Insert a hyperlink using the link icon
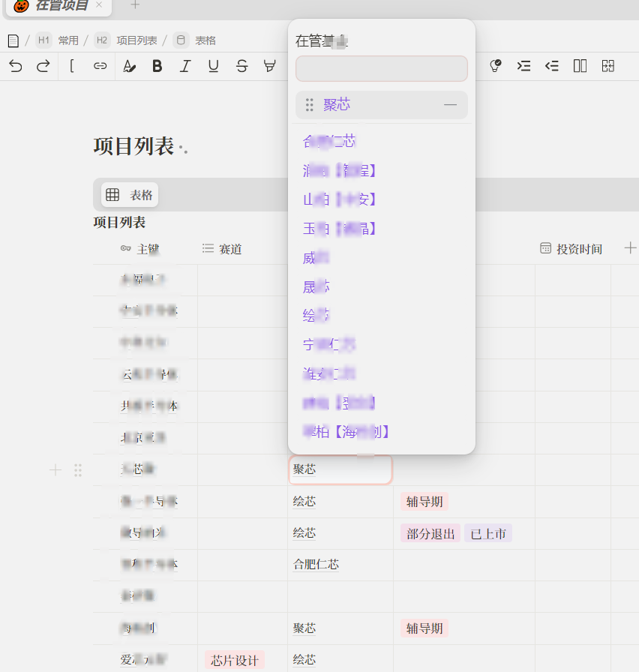 100,66
